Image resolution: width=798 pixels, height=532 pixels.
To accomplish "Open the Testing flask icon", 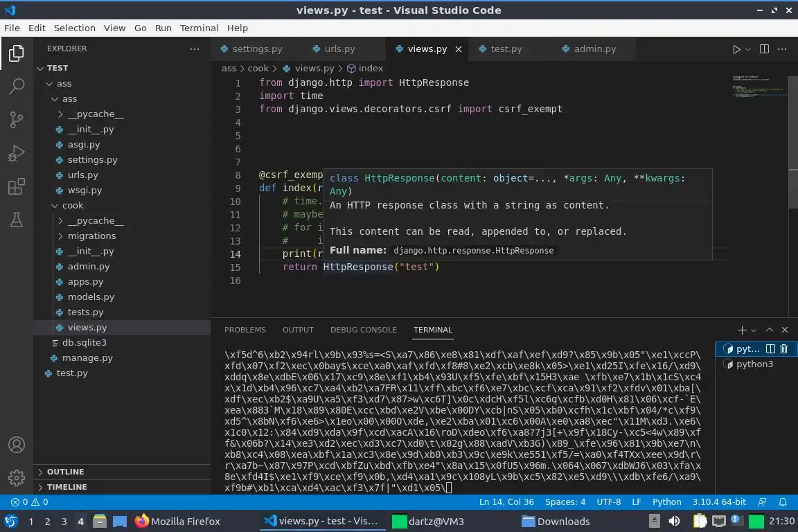I will click(x=17, y=220).
